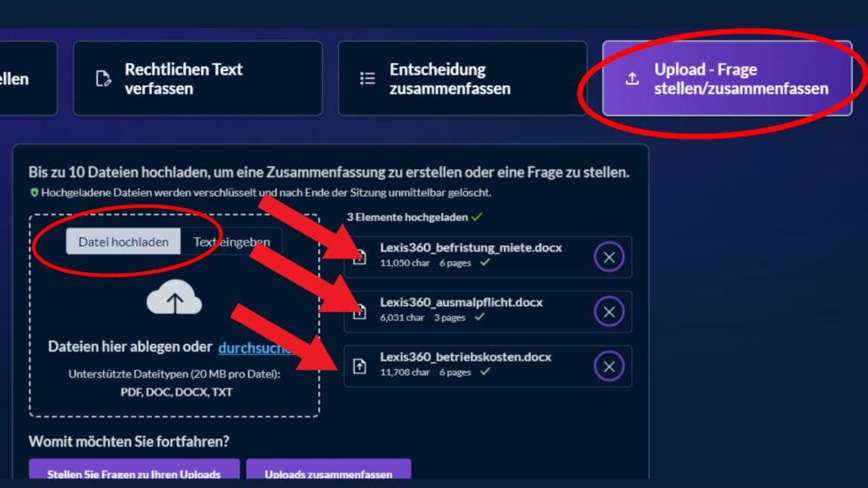
Task: Remove Lexis360_ausmalpflicht.docx with its X icon
Action: coord(609,311)
